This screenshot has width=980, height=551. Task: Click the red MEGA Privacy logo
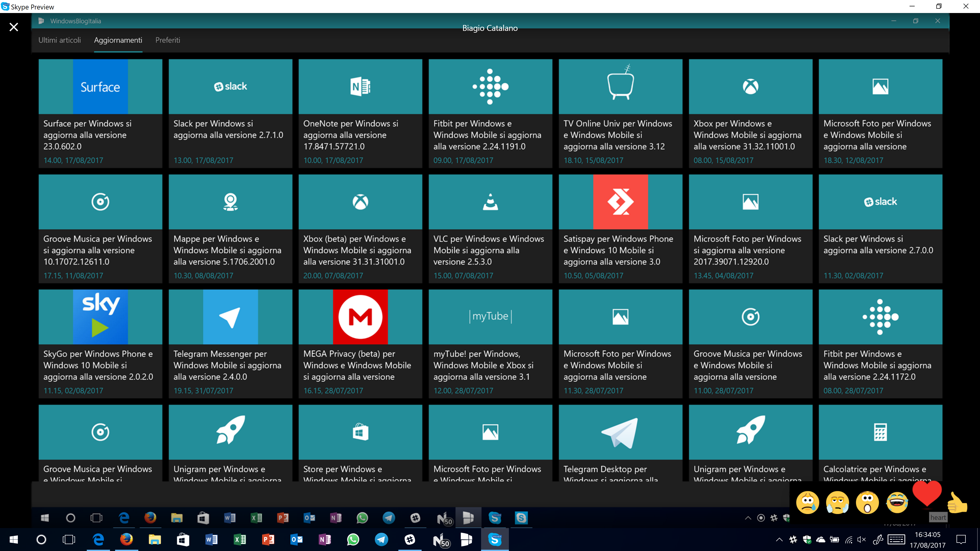(360, 317)
